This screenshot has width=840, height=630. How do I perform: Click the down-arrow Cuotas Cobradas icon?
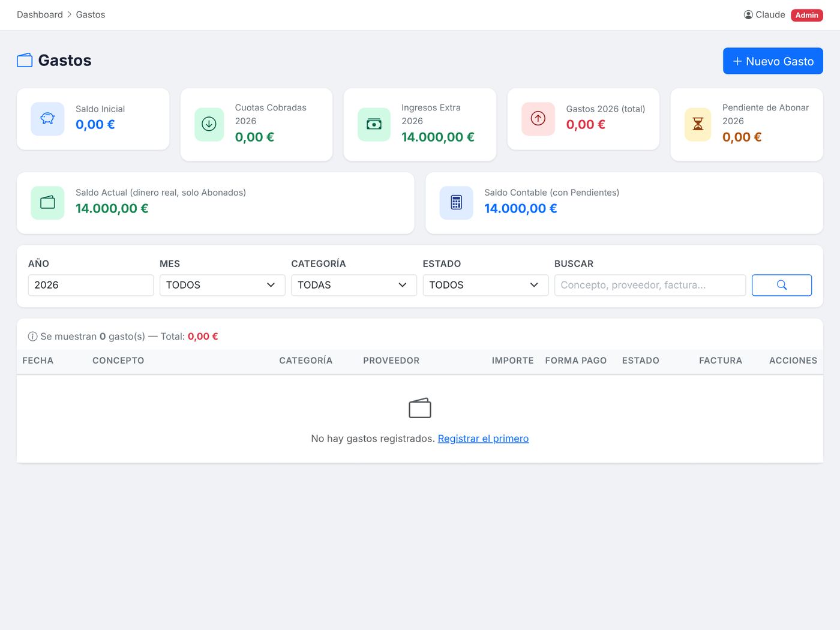point(209,124)
